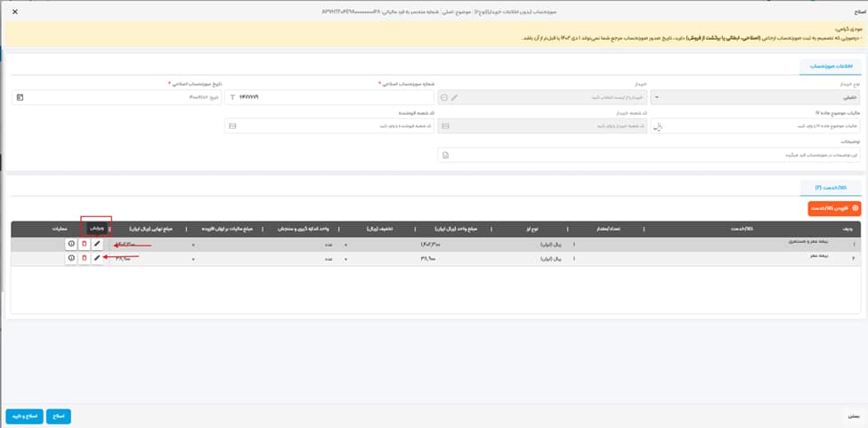Click the pencil icon in the buyer field
This screenshot has width=868, height=428.
click(455, 97)
